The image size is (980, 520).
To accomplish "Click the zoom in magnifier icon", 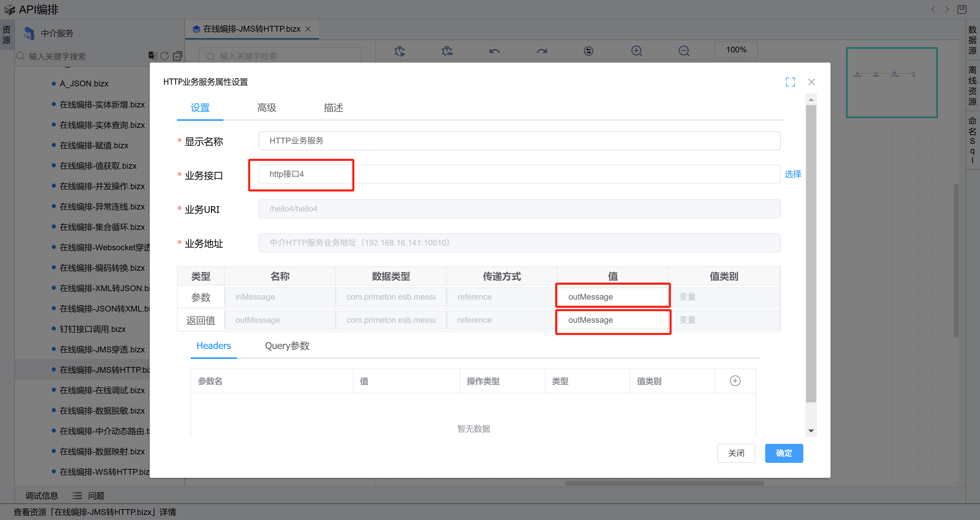I will (x=637, y=51).
